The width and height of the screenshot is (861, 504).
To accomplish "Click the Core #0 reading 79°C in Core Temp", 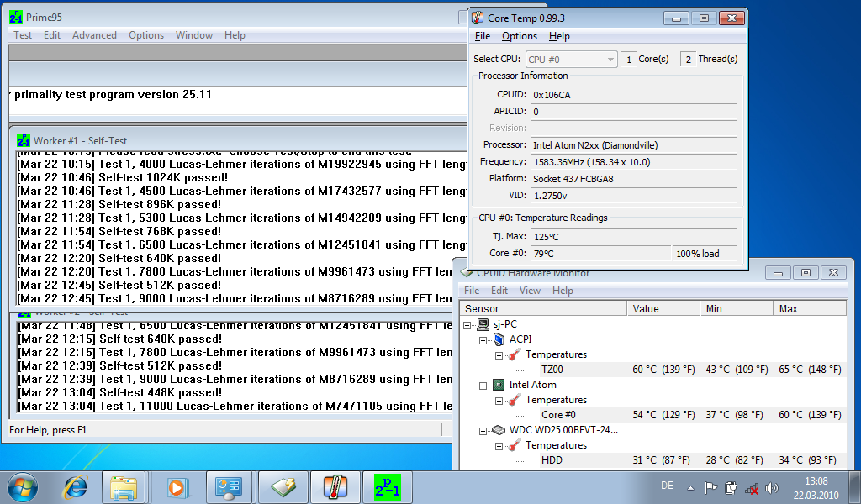I will point(601,254).
